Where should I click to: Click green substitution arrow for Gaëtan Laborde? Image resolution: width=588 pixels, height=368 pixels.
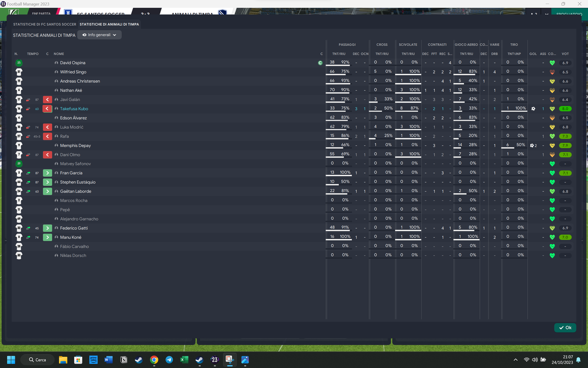[x=47, y=191]
